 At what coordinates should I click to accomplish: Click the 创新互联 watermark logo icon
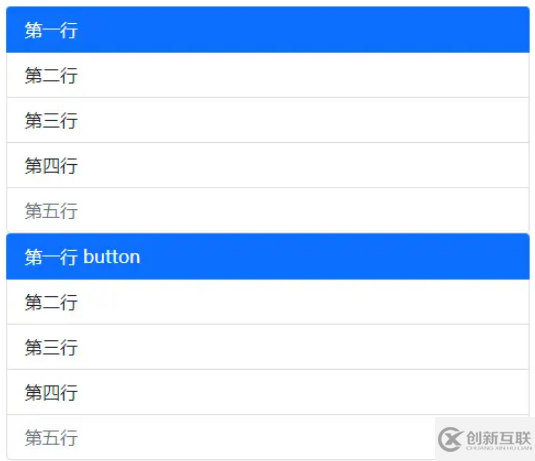click(450, 439)
